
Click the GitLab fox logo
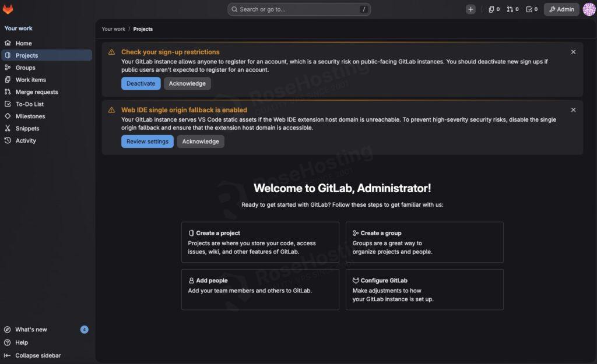8,9
